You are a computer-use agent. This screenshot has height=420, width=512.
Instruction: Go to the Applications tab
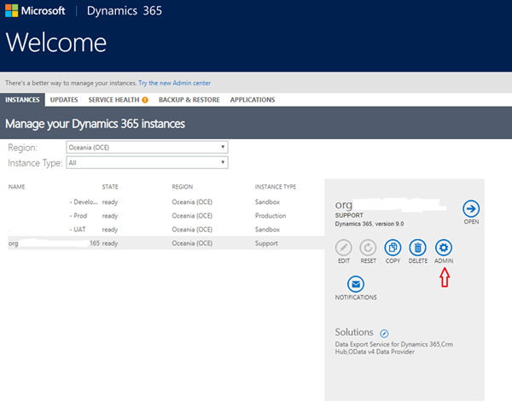pos(253,100)
